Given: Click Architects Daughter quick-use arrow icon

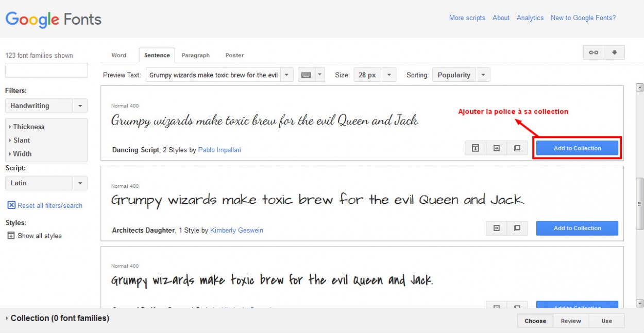Looking at the screenshot, I should tap(496, 228).
